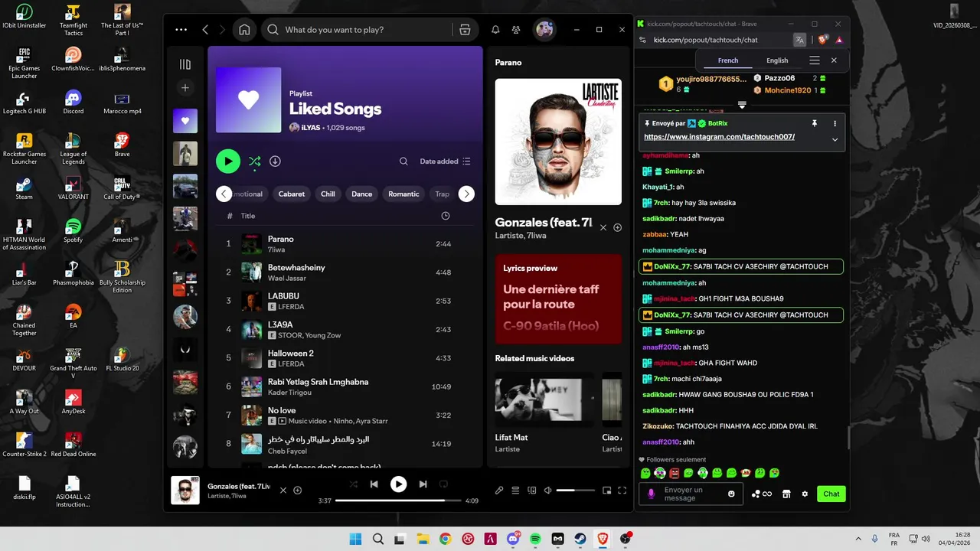Viewport: 980px width, 551px height.
Task: Open Browse icon in Spotify search bar
Action: coord(465,30)
